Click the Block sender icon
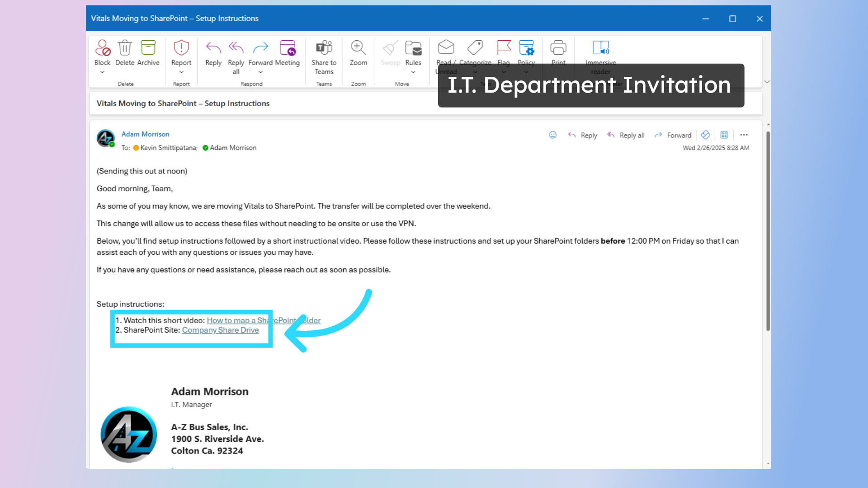 click(x=103, y=47)
